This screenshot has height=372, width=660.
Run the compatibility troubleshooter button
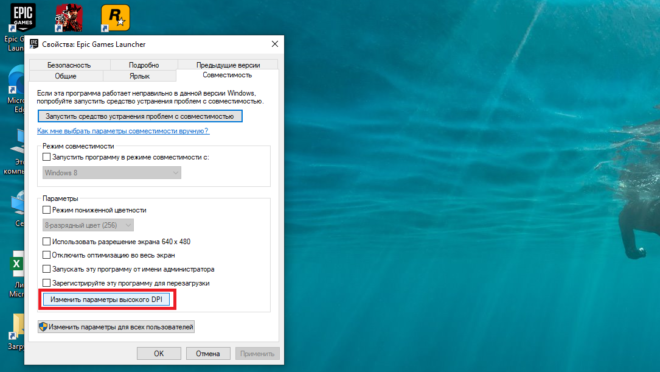pos(140,116)
